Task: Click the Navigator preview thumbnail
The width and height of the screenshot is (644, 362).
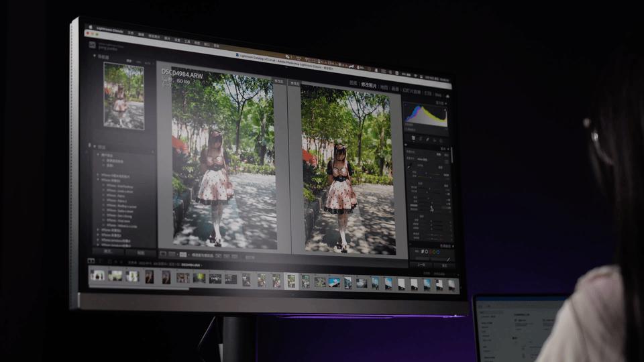Action: 123,96
